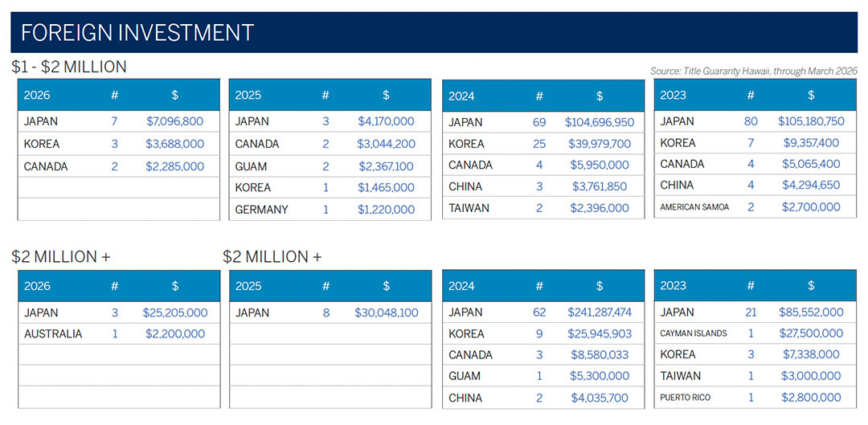Select the GERMANY row label
Screen dimensions: 868x425
(262, 210)
